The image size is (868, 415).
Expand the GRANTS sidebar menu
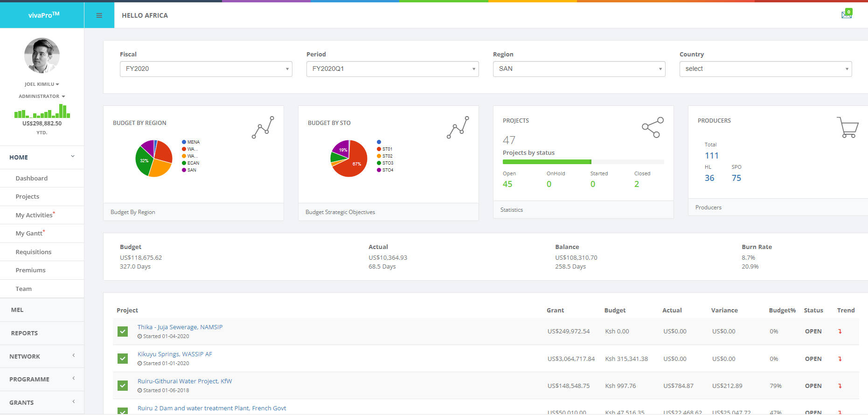pos(42,402)
